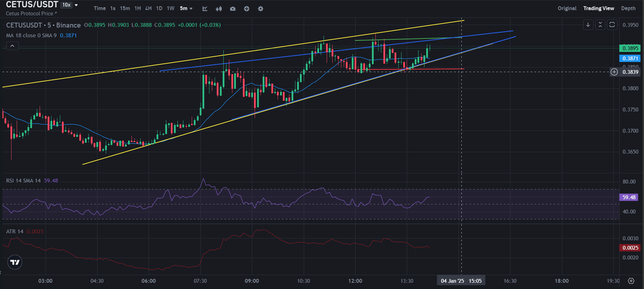Switch to the Original chart tab
Image resolution: width=644 pixels, height=289 pixels.
567,8
